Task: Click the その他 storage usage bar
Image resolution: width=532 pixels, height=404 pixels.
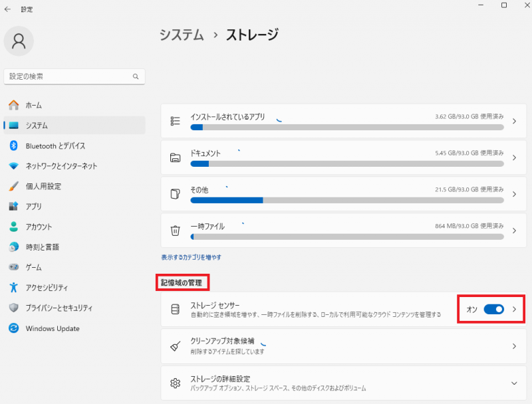Action: (x=346, y=200)
